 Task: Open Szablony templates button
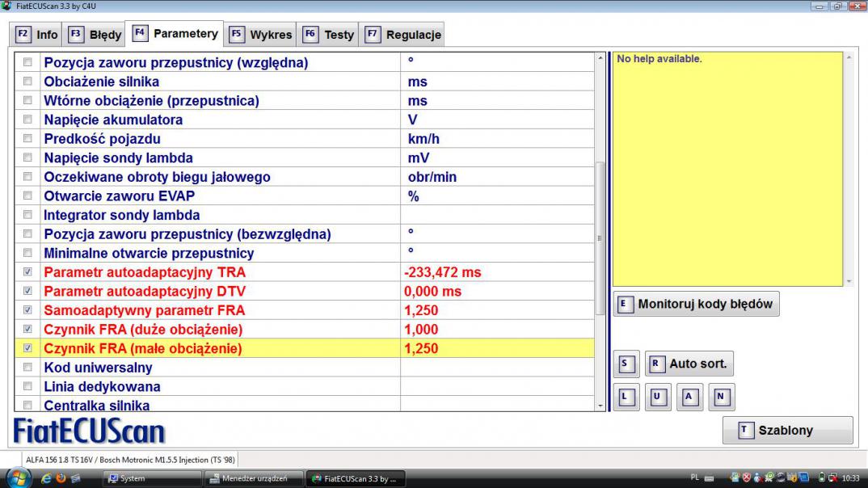[786, 431]
